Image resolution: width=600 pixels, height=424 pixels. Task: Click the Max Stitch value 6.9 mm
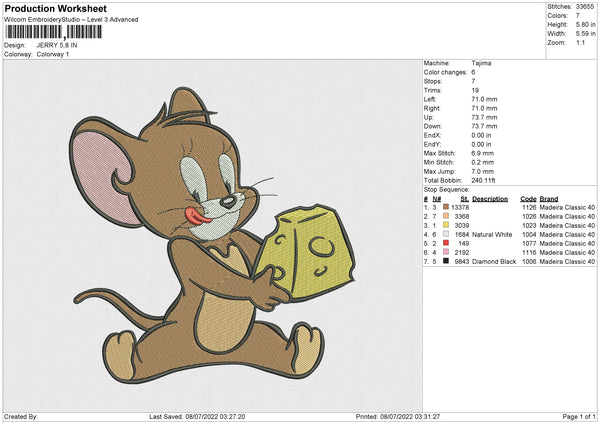pyautogui.click(x=483, y=153)
